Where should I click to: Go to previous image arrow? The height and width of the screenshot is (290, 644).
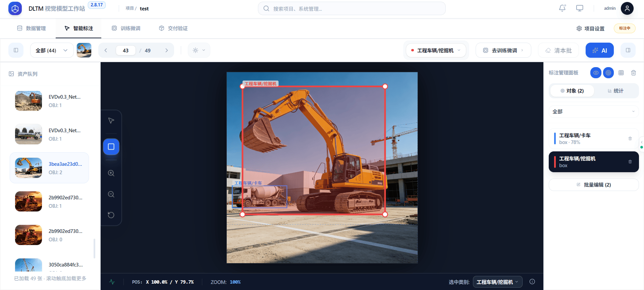pyautogui.click(x=106, y=50)
